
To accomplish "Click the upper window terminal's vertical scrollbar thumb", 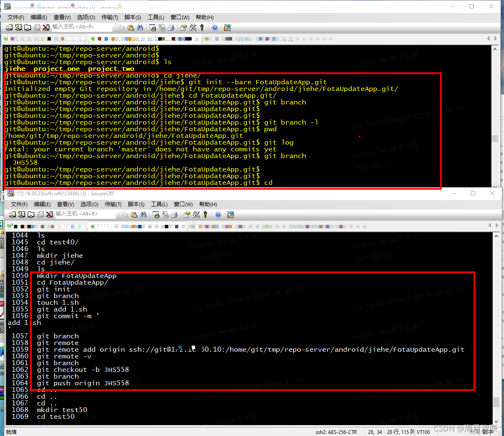I will tap(495, 138).
